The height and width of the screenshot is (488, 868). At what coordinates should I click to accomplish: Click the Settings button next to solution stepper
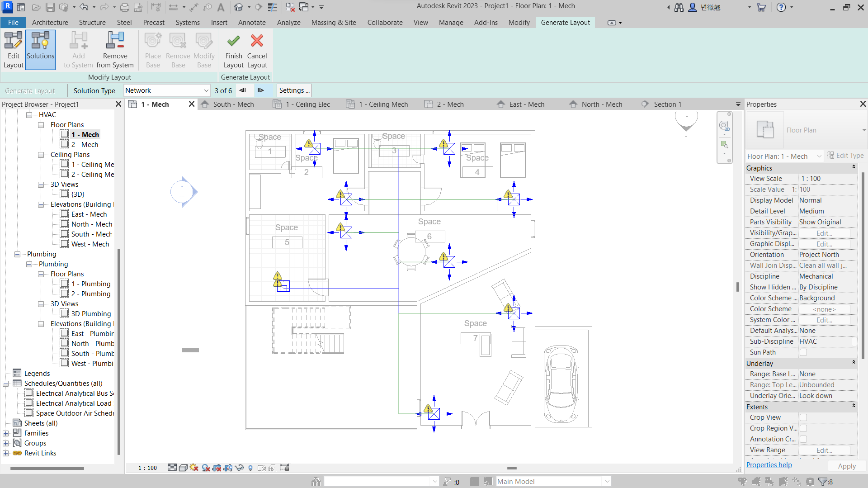[x=294, y=90]
